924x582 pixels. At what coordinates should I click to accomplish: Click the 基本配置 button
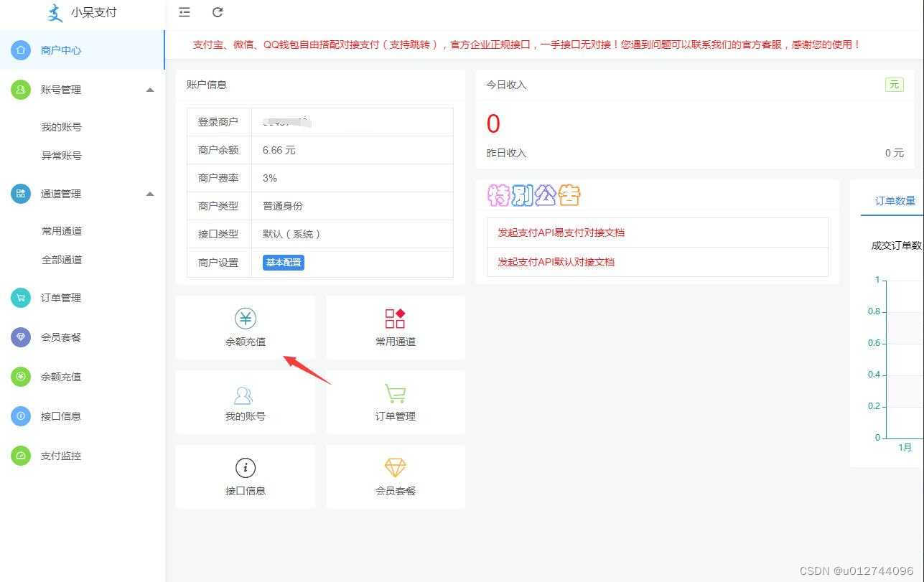[284, 263]
